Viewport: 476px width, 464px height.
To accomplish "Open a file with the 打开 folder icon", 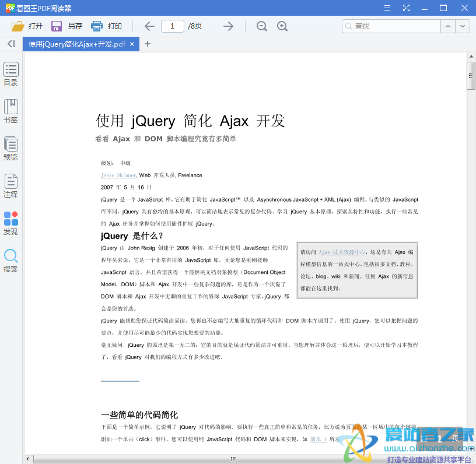I will click(18, 26).
